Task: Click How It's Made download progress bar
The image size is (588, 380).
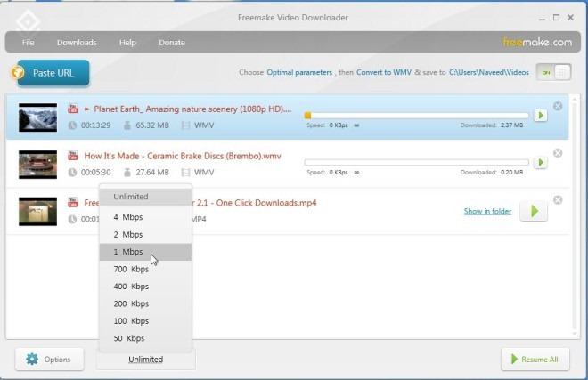Action: (x=417, y=162)
